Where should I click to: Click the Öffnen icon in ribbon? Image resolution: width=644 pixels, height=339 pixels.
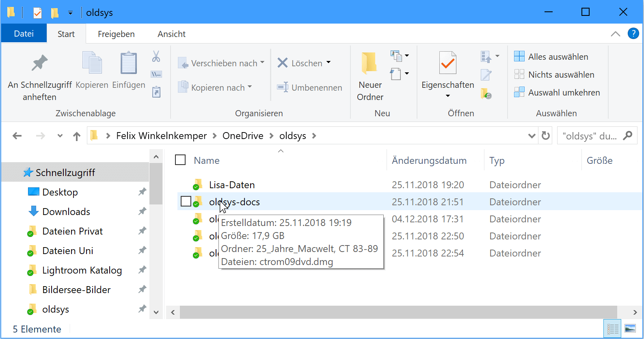pyautogui.click(x=486, y=57)
